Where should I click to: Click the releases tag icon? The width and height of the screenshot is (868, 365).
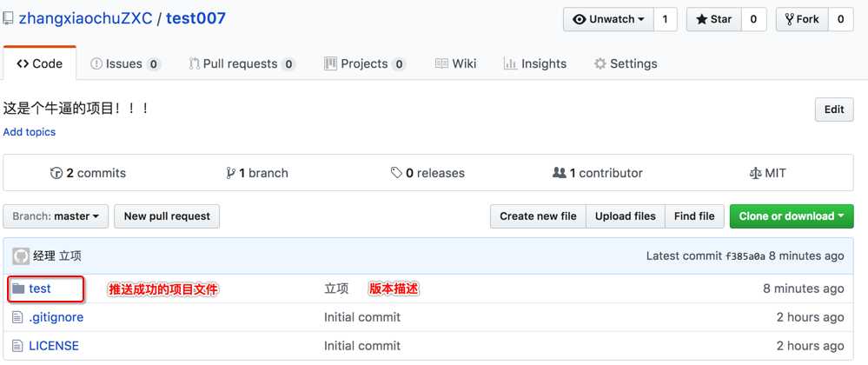coord(396,173)
